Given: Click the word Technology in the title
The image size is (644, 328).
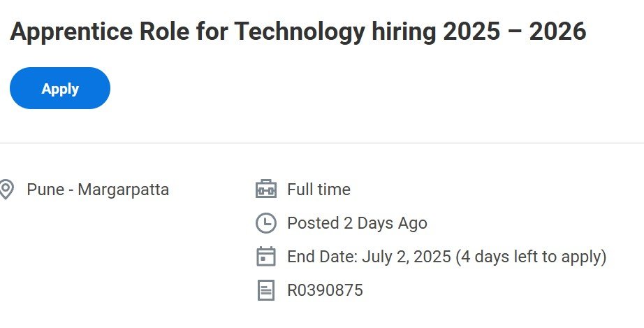Looking at the screenshot, I should [x=300, y=31].
